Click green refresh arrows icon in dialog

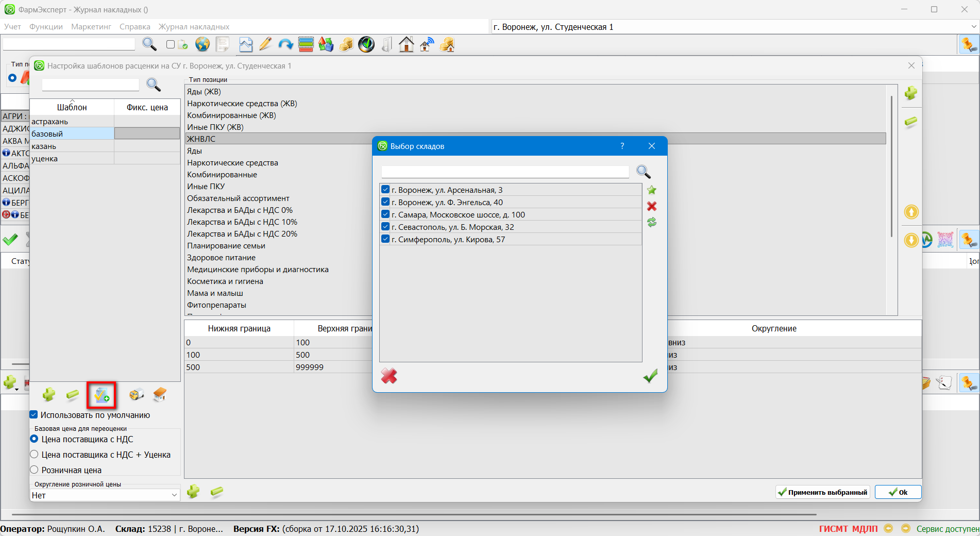point(652,222)
